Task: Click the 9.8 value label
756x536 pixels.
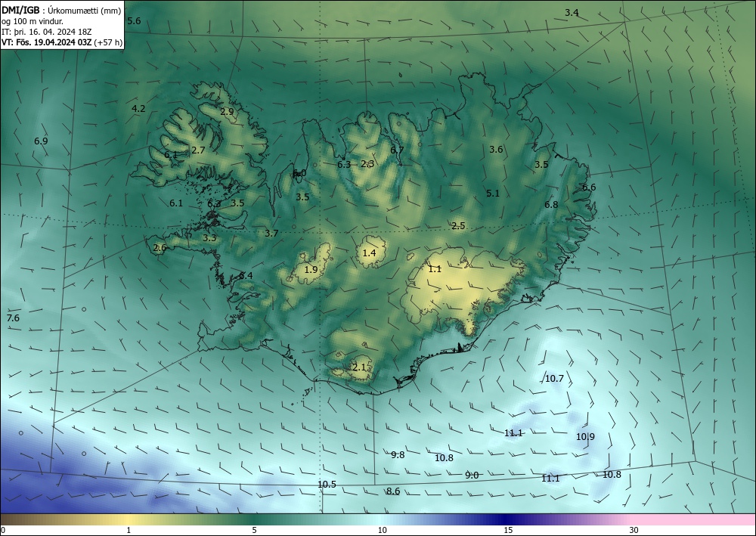Action: coord(398,454)
